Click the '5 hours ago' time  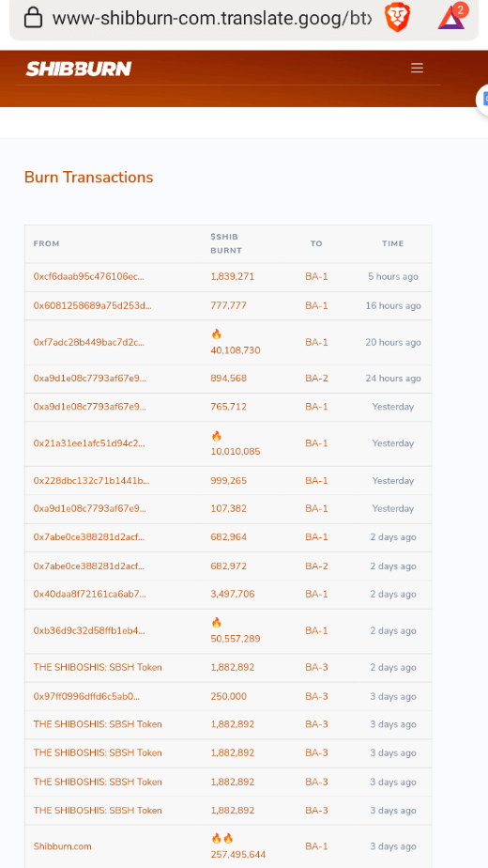pyautogui.click(x=393, y=277)
